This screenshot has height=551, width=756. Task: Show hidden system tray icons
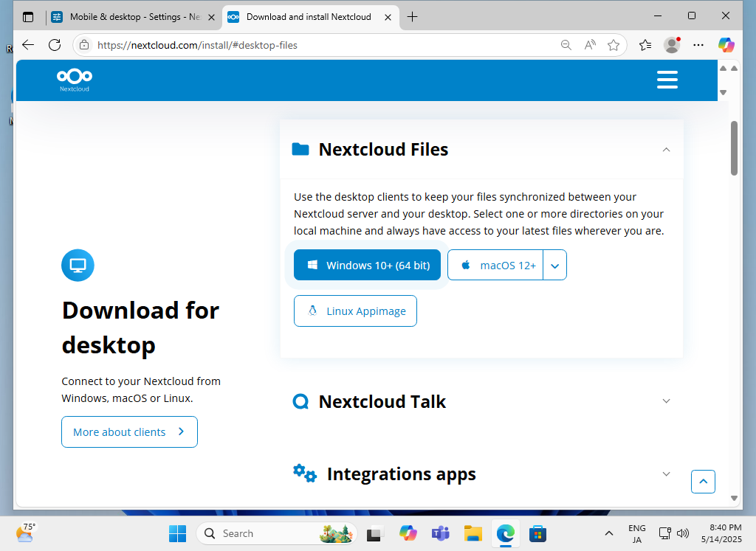click(609, 533)
